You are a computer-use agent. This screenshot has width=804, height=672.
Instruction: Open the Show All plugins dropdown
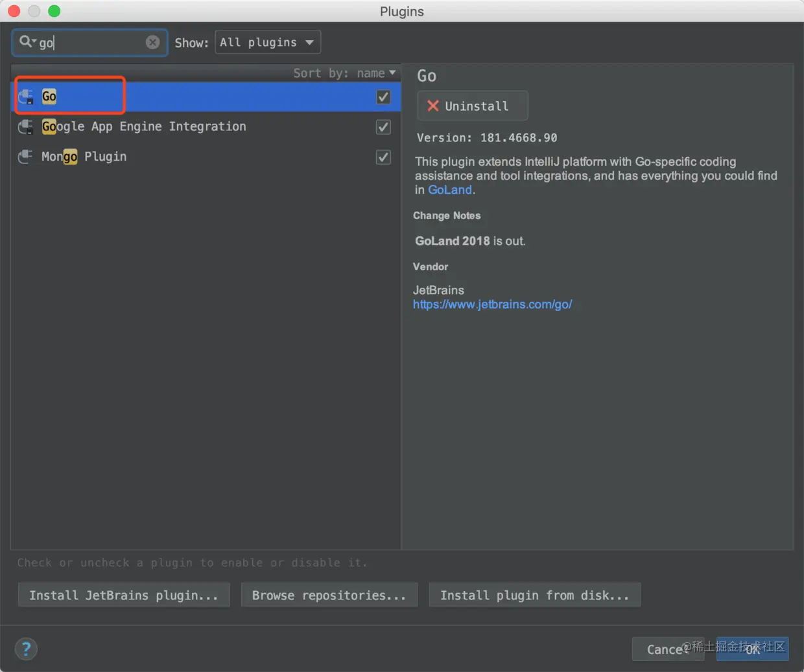pos(268,42)
